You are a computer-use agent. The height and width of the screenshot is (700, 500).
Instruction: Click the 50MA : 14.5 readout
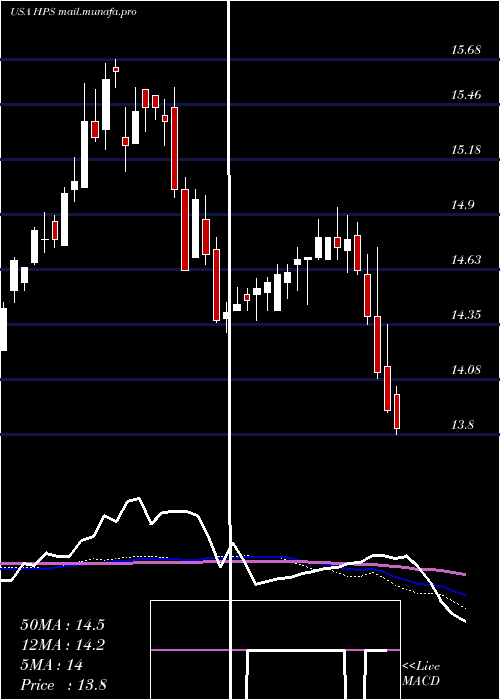pos(62,625)
